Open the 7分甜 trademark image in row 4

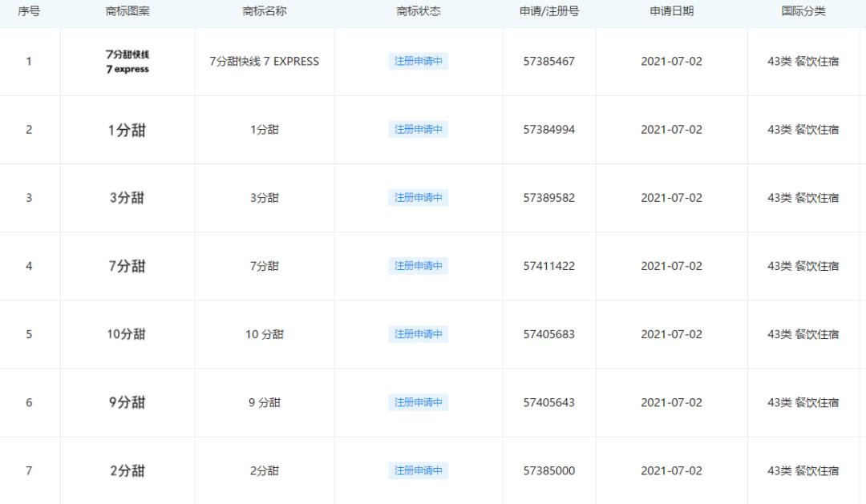[x=127, y=266]
